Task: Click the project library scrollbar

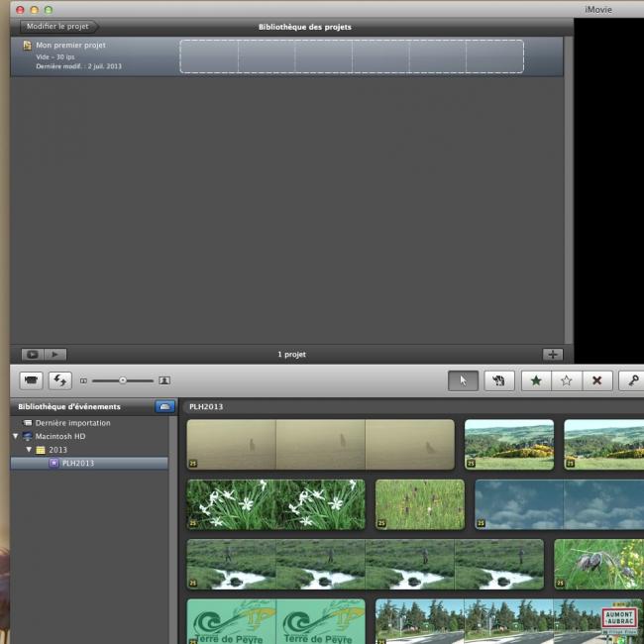Action: coord(569,190)
